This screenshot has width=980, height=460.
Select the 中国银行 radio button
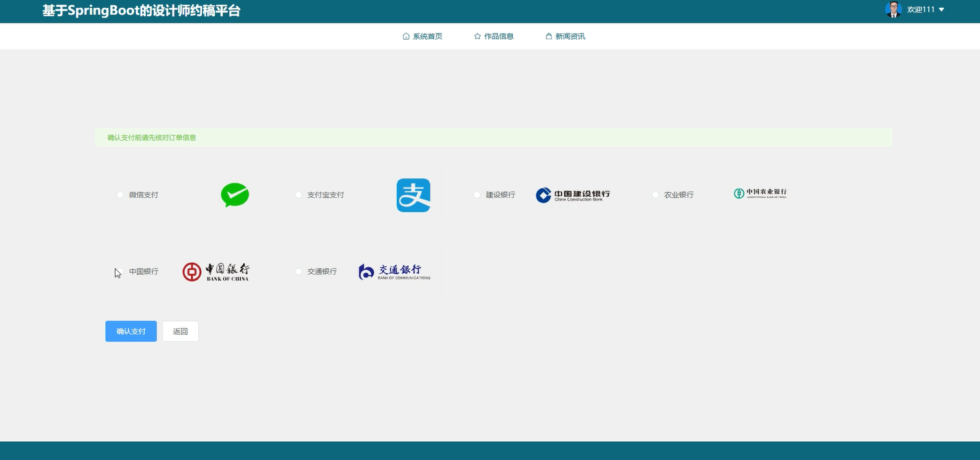click(120, 271)
